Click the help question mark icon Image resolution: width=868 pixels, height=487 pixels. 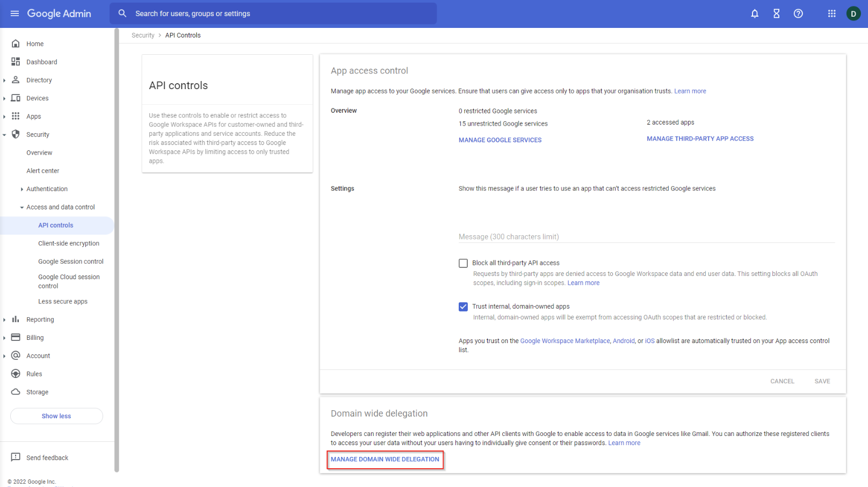[798, 13]
